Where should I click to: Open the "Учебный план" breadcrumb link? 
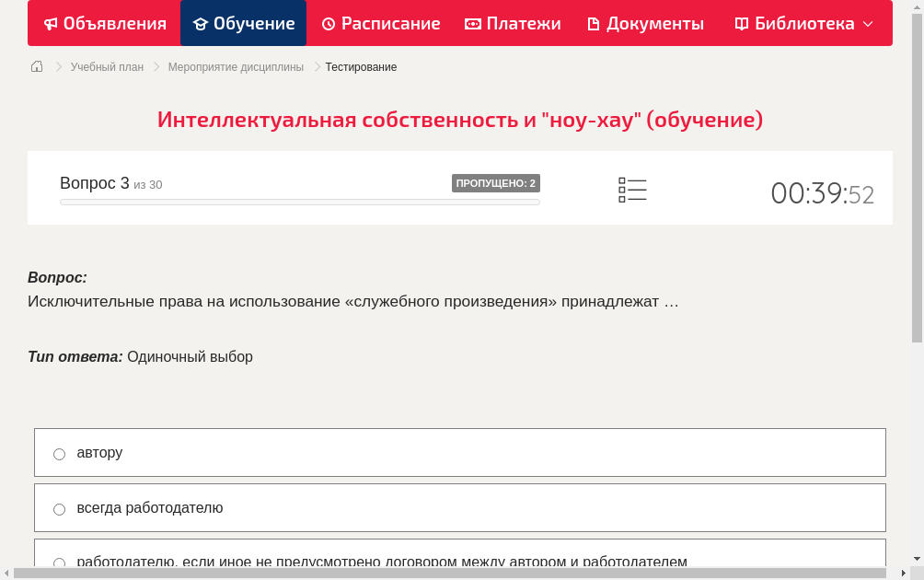[x=105, y=66]
